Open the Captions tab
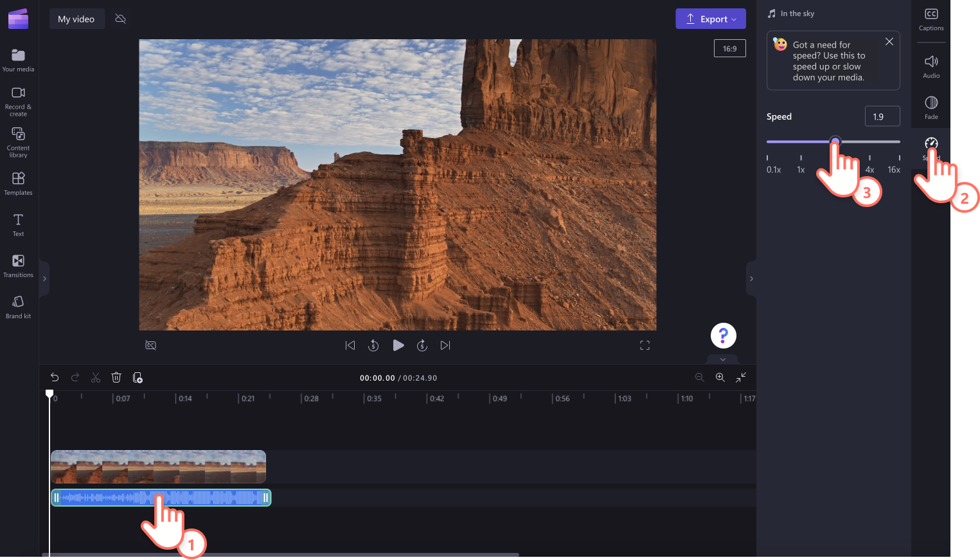This screenshot has width=980, height=560. [931, 19]
